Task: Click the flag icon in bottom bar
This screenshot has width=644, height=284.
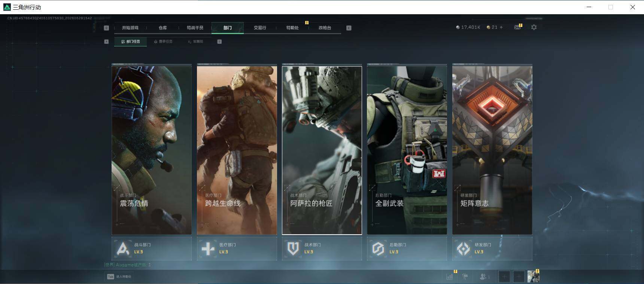Action: [x=465, y=277]
